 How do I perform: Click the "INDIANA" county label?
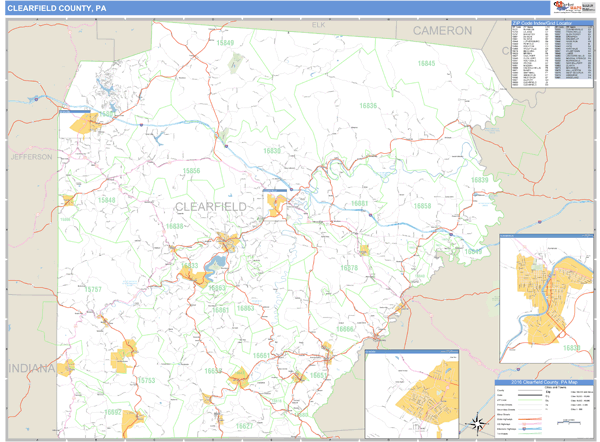point(32,368)
